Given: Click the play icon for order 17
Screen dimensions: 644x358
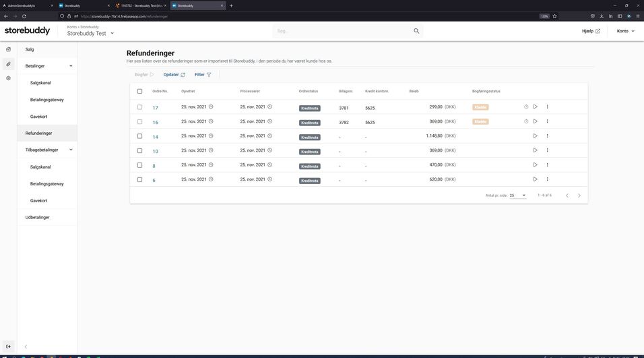Looking at the screenshot, I should pos(536,107).
